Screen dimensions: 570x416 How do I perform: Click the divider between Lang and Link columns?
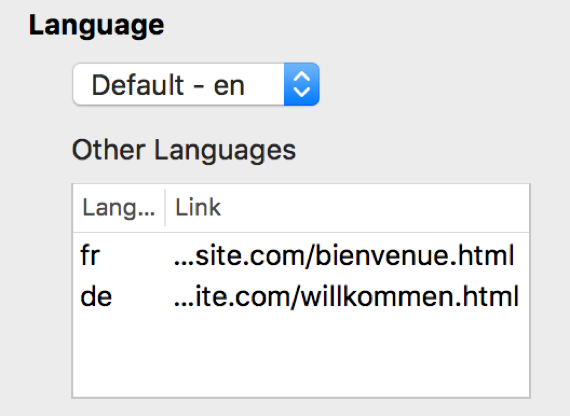pyautogui.click(x=165, y=208)
